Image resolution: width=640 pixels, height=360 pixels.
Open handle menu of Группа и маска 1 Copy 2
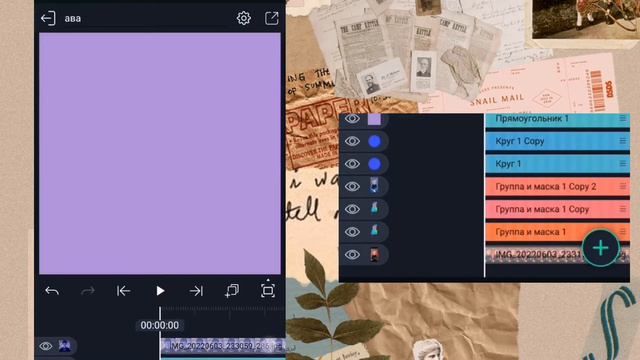(622, 186)
